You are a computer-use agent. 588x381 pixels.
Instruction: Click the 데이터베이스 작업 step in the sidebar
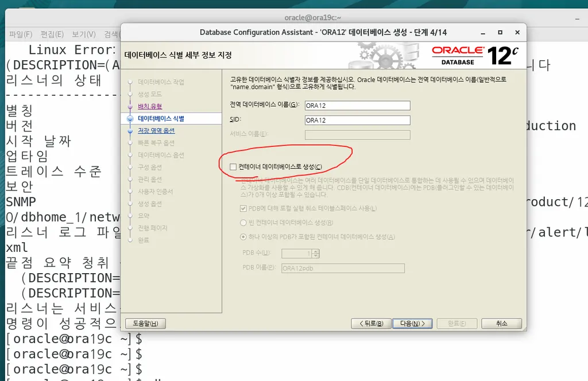[x=161, y=82]
